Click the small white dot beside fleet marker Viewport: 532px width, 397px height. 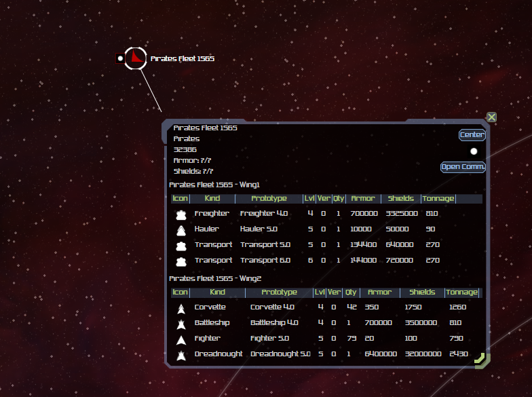pos(120,58)
